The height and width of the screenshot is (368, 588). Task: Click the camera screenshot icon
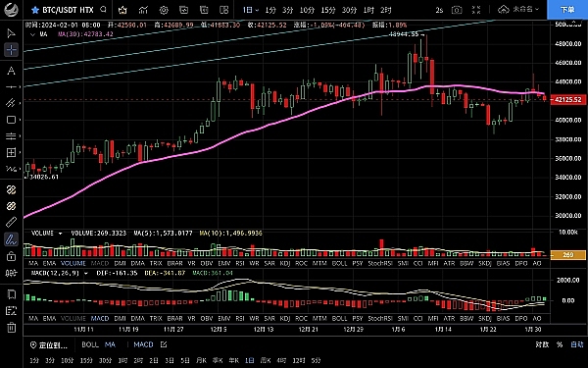(x=457, y=10)
